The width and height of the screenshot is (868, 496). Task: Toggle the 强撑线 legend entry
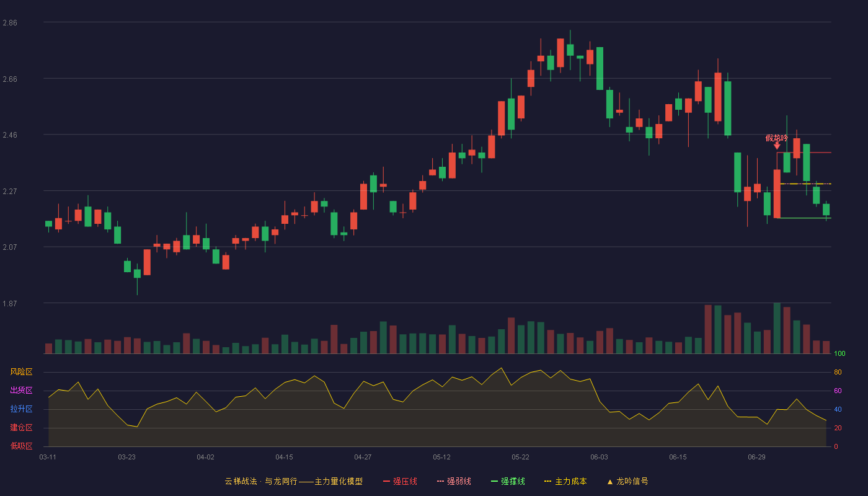(508, 481)
